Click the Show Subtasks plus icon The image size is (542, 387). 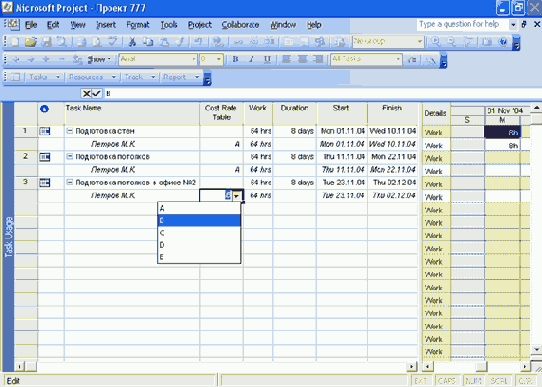pos(46,59)
